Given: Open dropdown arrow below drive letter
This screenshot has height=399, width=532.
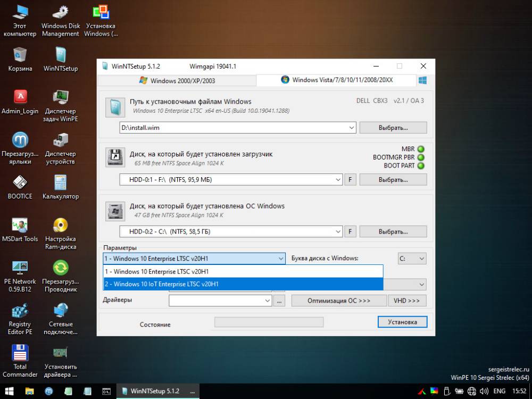Looking at the screenshot, I should (422, 284).
